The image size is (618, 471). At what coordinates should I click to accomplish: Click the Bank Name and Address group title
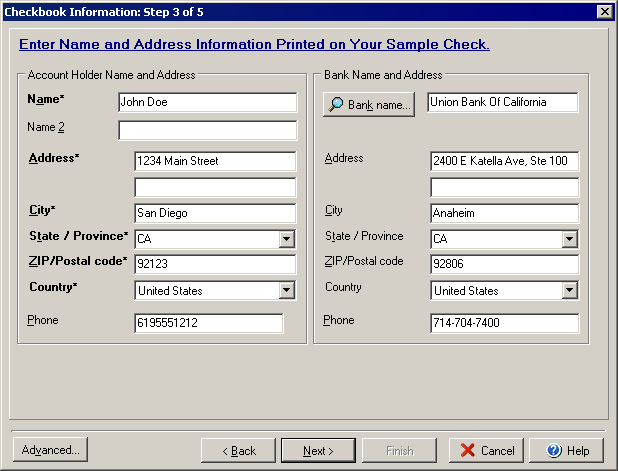click(x=383, y=75)
